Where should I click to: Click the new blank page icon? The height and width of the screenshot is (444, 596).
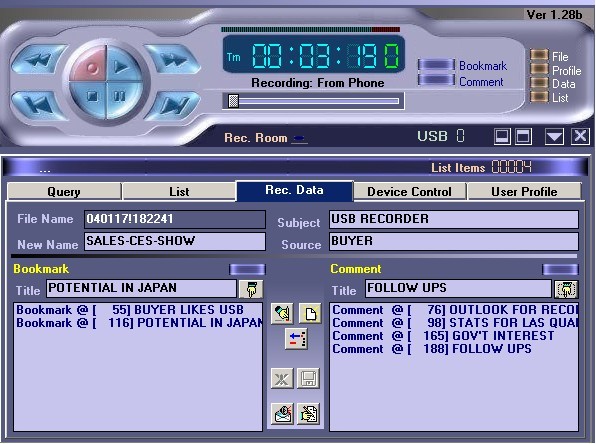click(x=310, y=314)
